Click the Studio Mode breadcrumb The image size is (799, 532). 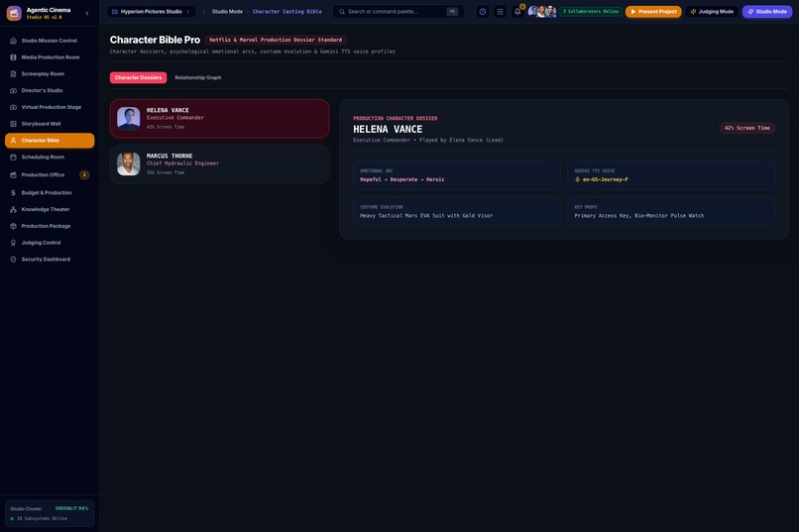pyautogui.click(x=227, y=12)
